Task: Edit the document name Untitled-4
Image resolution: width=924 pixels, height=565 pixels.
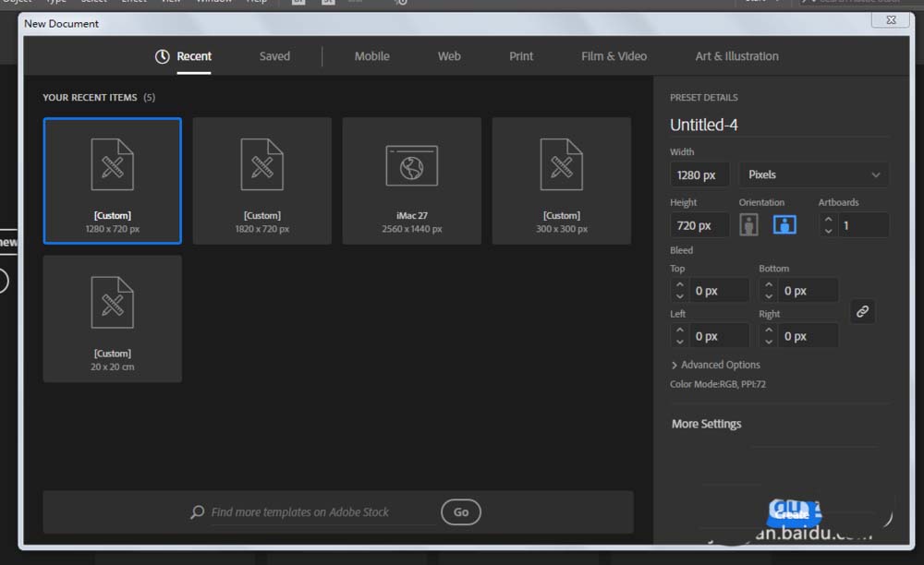Action: coord(703,125)
